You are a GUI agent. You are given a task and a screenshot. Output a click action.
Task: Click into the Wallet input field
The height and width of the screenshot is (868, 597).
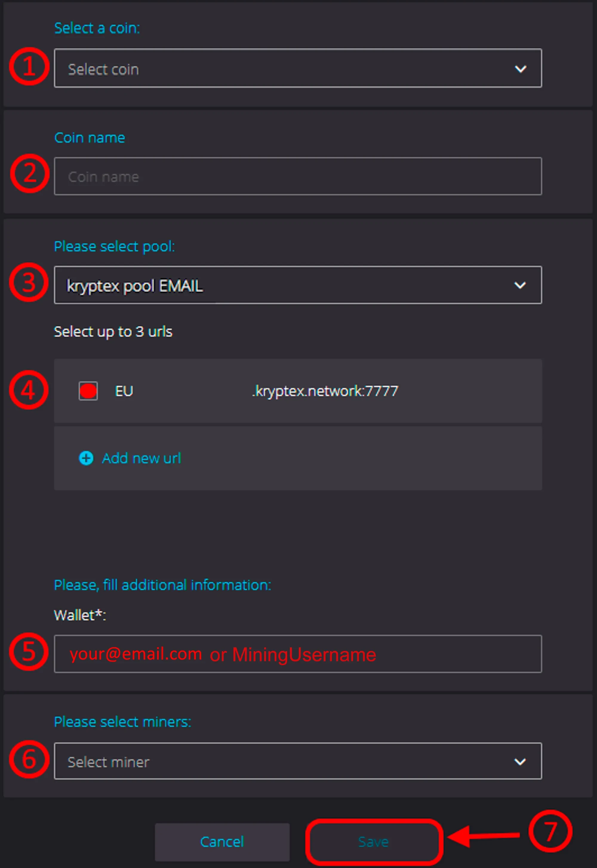[298, 654]
